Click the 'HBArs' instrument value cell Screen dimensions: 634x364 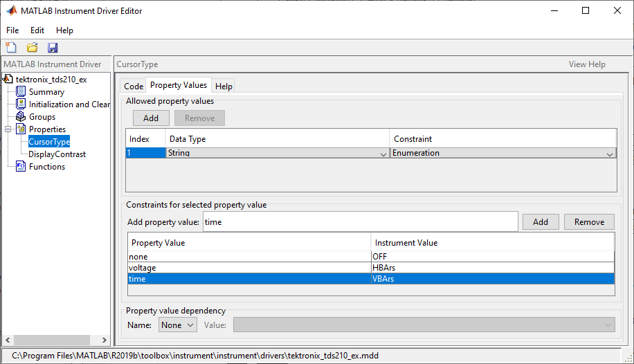coord(493,267)
